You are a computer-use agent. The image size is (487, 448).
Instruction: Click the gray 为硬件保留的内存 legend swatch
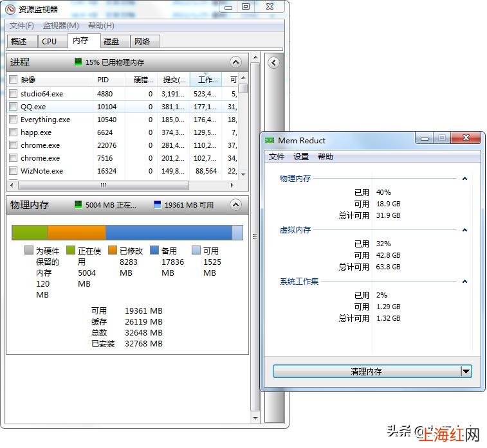click(28, 250)
